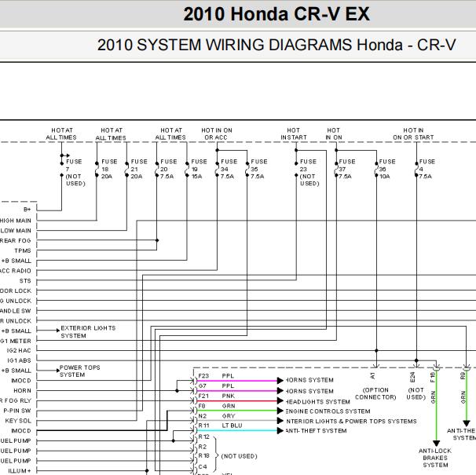Click the 'PNK' wire color label
This screenshot has width=476, height=475.
[229, 396]
